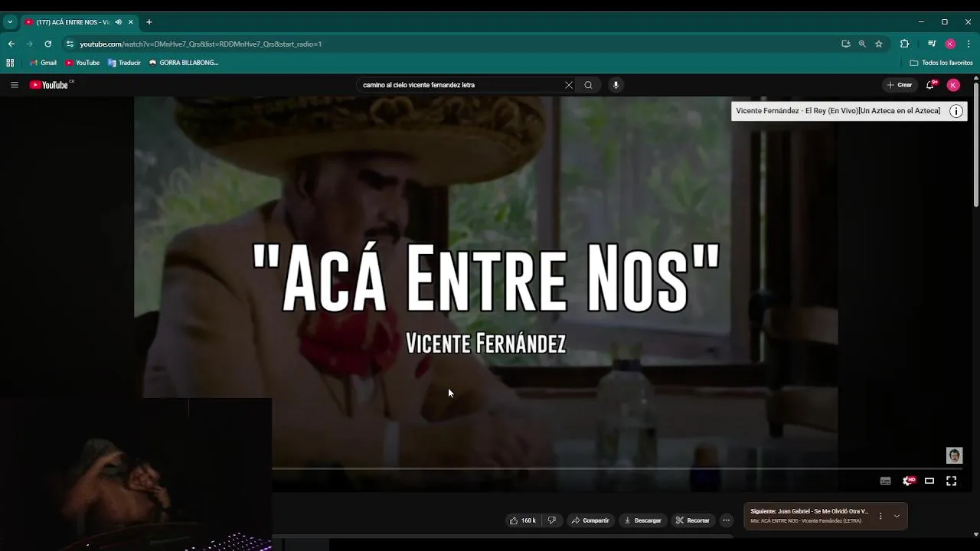Viewport: 980px width, 551px height.
Task: Click the channel watermark thumbnail on the video
Action: 954,455
